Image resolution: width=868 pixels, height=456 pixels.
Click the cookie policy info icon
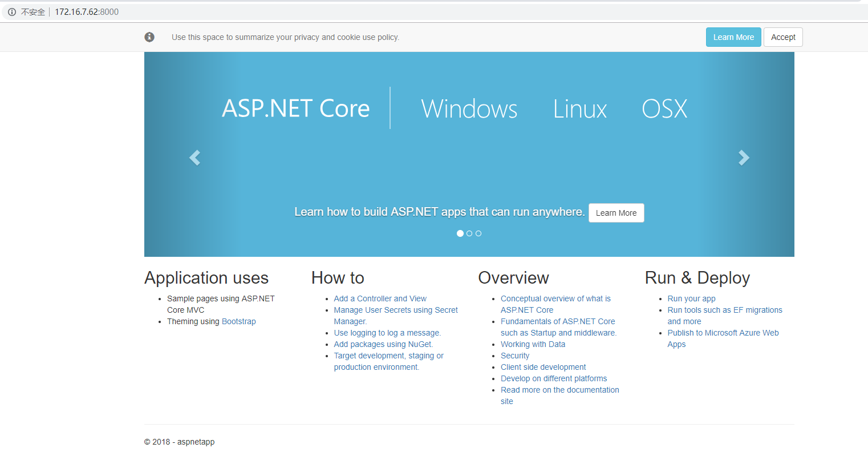[x=149, y=37]
